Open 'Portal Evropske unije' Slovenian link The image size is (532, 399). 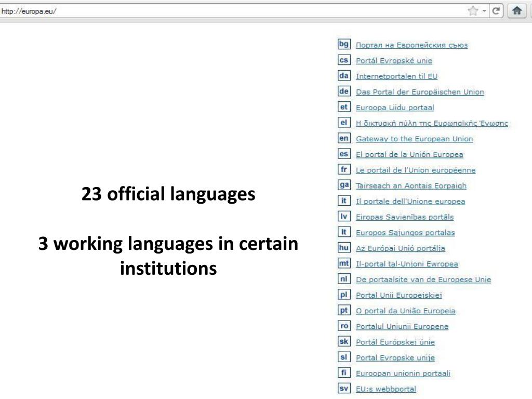[x=395, y=357]
